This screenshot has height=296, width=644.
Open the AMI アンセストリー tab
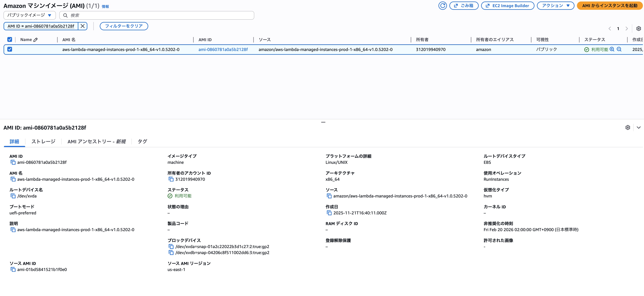[x=96, y=141]
